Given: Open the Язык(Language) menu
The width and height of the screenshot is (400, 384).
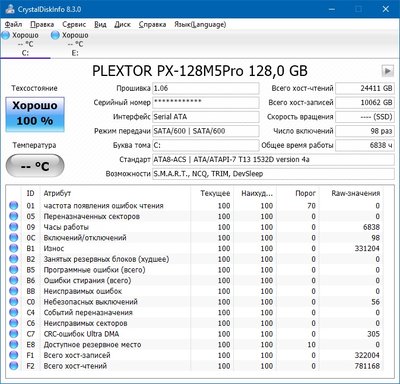Looking at the screenshot, I should pyautogui.click(x=200, y=24).
